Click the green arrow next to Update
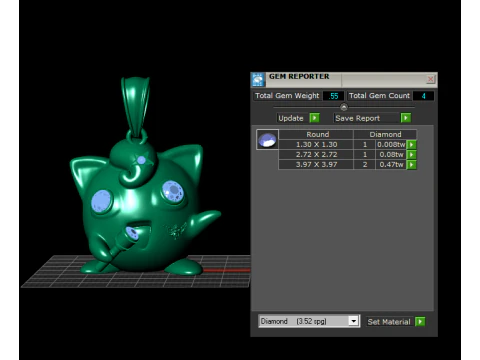 click(x=314, y=118)
